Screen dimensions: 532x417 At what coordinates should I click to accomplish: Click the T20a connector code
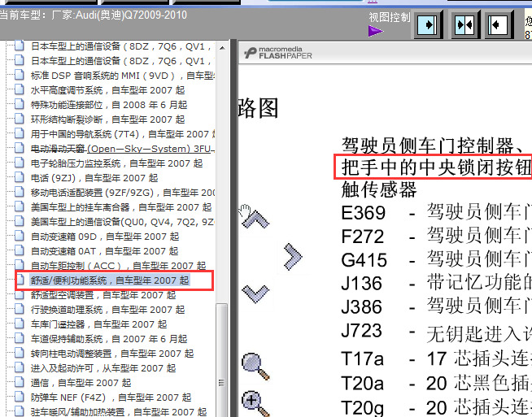click(x=362, y=384)
